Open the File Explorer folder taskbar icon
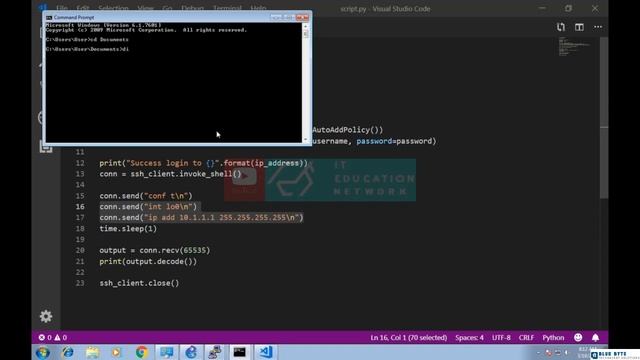640x360 pixels. point(93,352)
